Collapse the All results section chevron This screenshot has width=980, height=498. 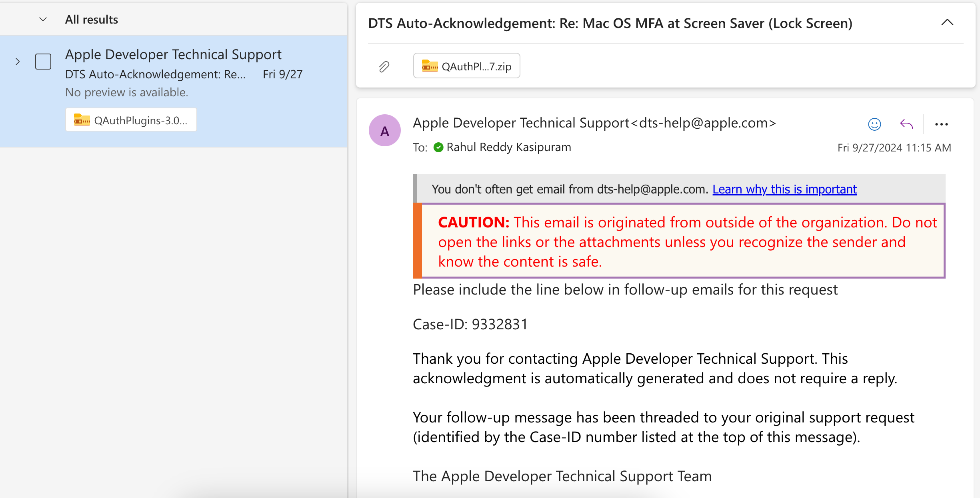pos(43,20)
